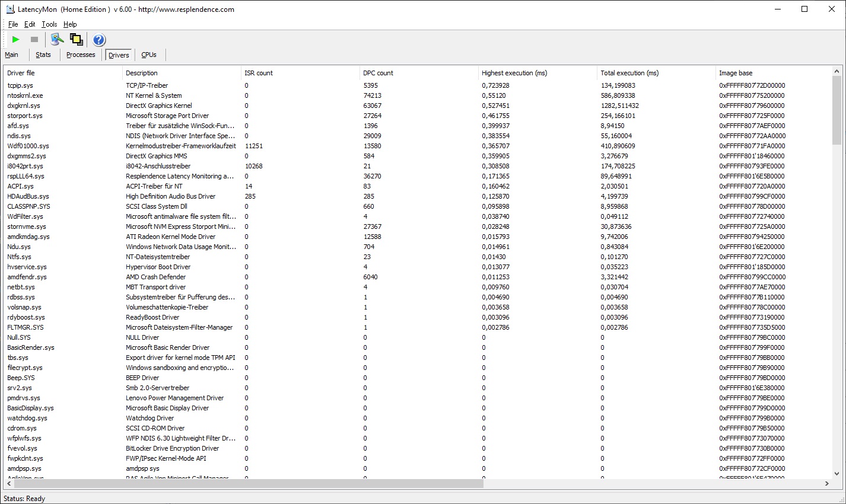Viewport: 846px width, 504px height.
Task: Sort by Highest execution (ms) column header
Action: tap(514, 73)
